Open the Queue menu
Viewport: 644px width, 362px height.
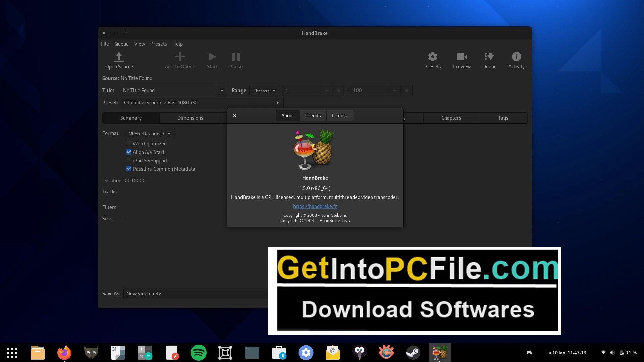(121, 44)
